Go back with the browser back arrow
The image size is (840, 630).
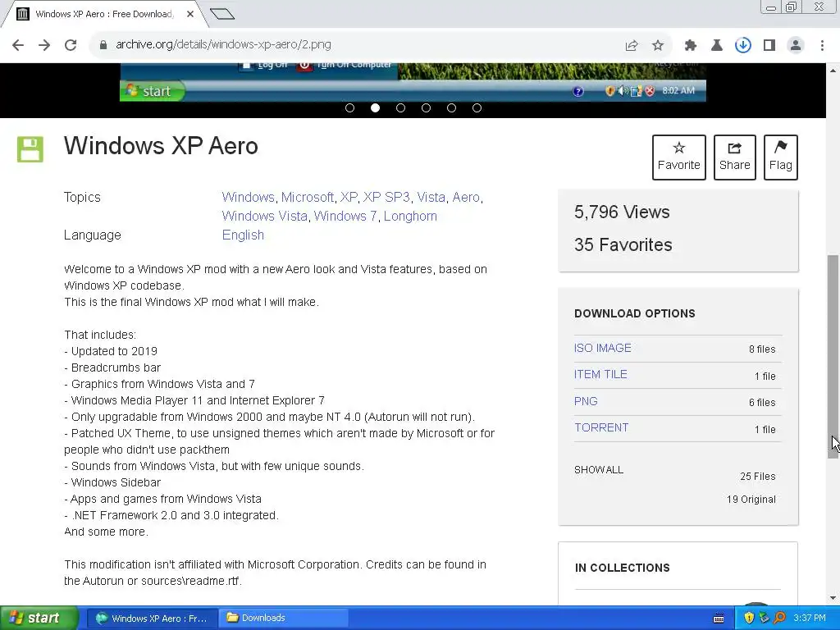tap(18, 45)
